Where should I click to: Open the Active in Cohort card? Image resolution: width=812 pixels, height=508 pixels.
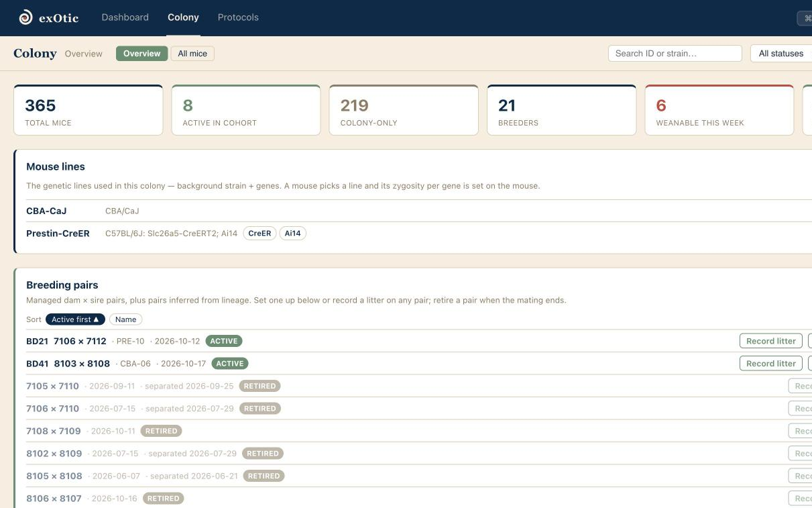tap(246, 110)
